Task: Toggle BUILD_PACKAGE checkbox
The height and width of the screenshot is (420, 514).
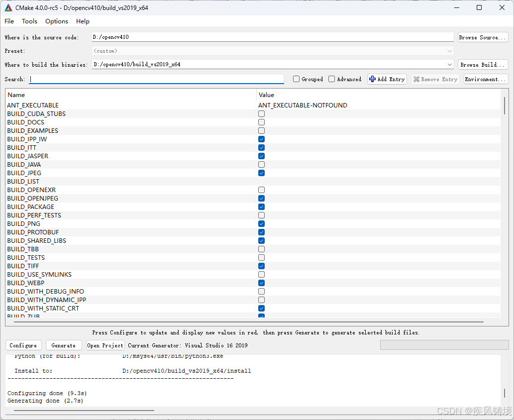Action: [261, 207]
